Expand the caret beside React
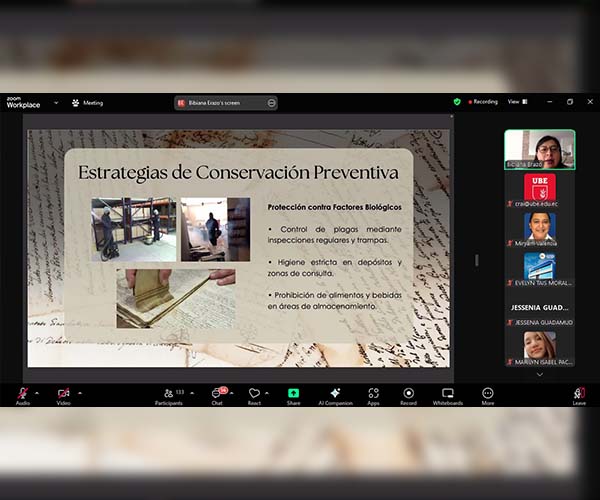The image size is (600, 500). click(x=267, y=393)
